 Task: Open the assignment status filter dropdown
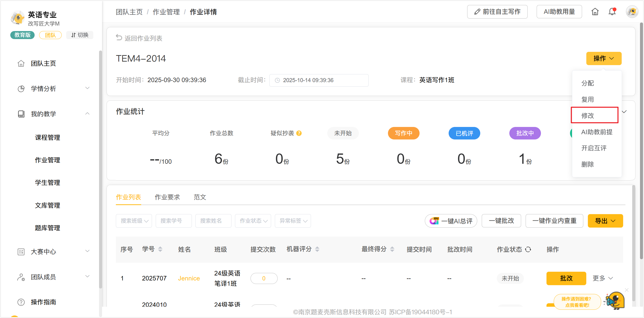point(253,221)
